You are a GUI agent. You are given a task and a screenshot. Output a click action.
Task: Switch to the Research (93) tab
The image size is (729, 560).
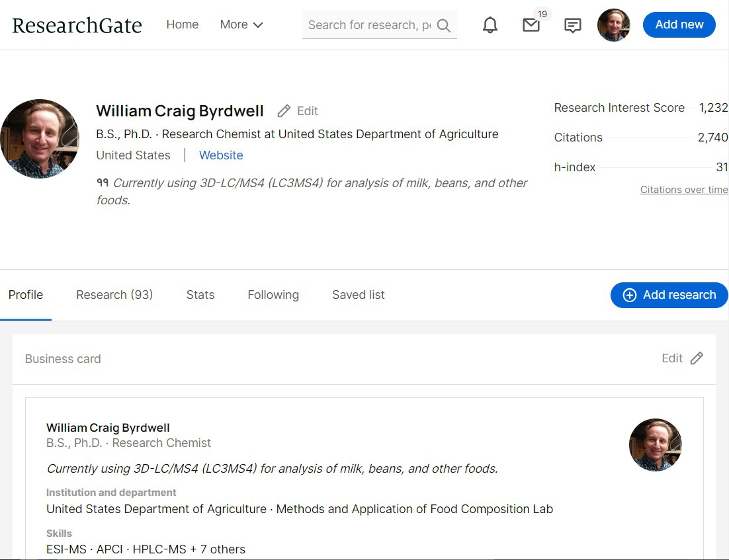(x=114, y=295)
